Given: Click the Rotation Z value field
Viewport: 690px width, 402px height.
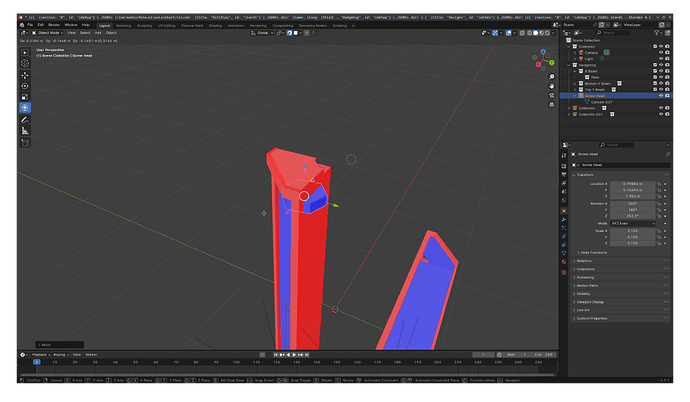Looking at the screenshot, I should click(632, 216).
